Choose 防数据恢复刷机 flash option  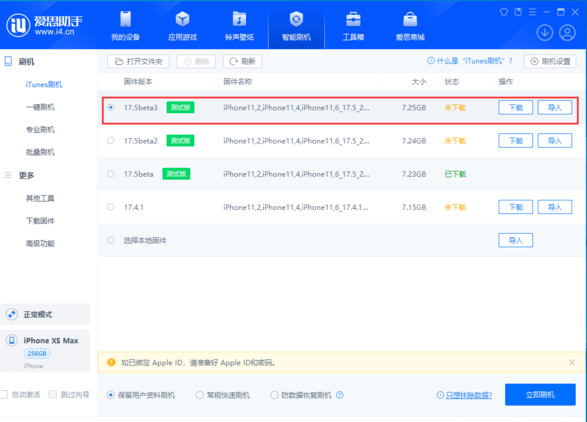point(274,395)
